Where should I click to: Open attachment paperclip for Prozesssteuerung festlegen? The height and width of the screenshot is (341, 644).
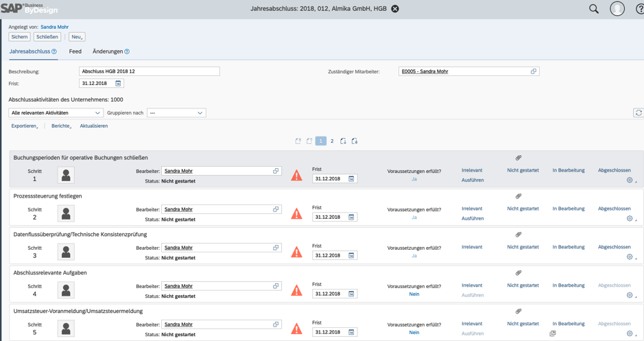(518, 196)
